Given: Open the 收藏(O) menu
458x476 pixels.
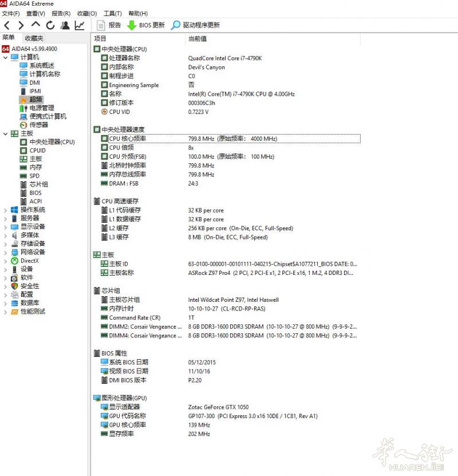Looking at the screenshot, I should (x=87, y=13).
